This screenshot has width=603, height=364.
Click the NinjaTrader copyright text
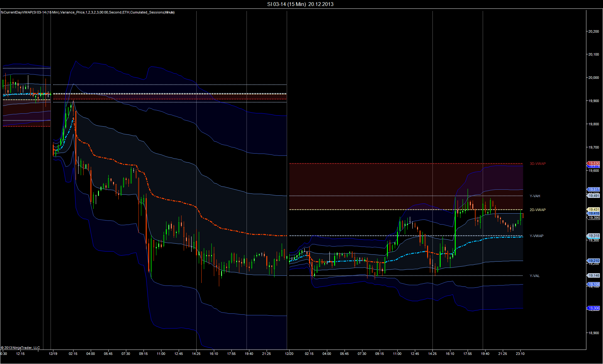pos(20,348)
